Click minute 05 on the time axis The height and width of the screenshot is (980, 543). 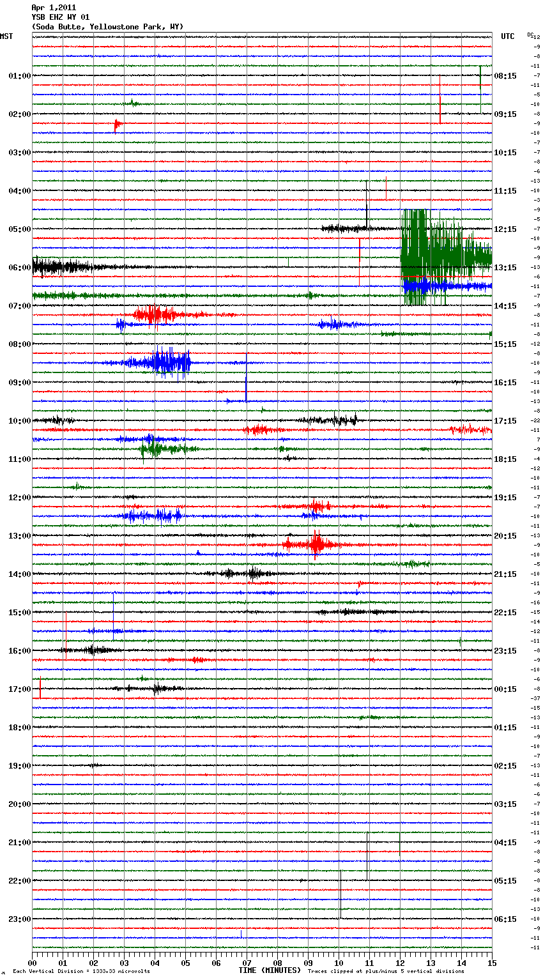(185, 963)
